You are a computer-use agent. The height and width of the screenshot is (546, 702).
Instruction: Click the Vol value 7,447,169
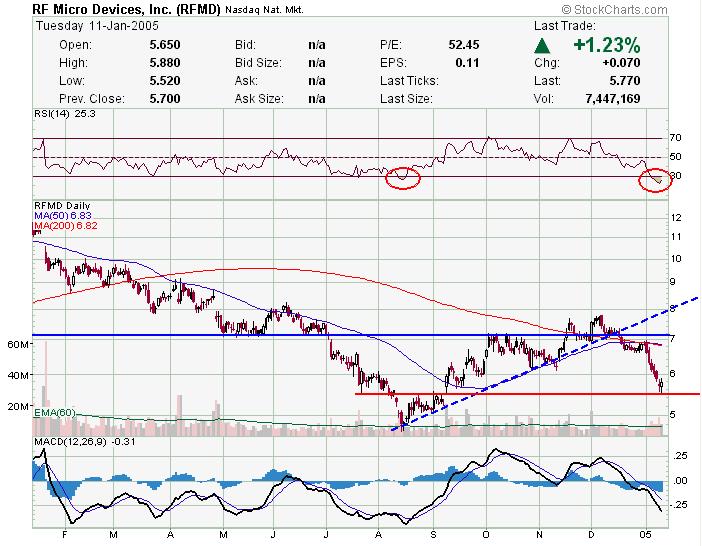613,98
